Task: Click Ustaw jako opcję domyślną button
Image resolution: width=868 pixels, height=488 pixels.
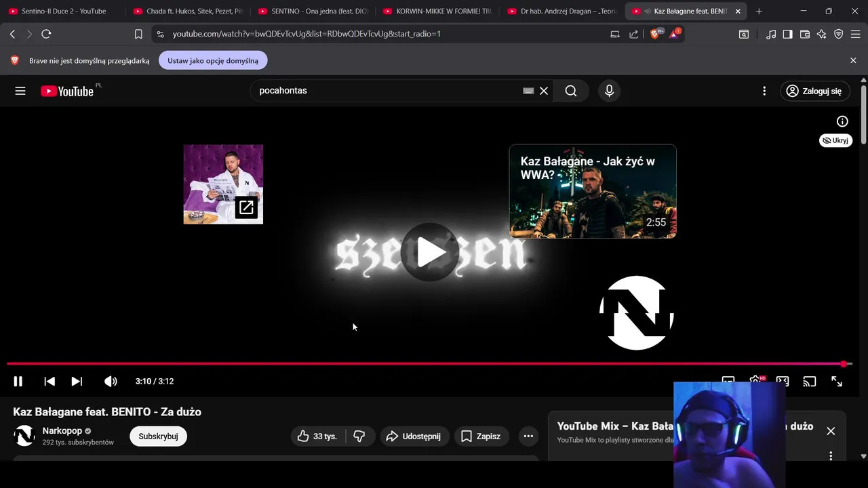Action: tap(213, 60)
